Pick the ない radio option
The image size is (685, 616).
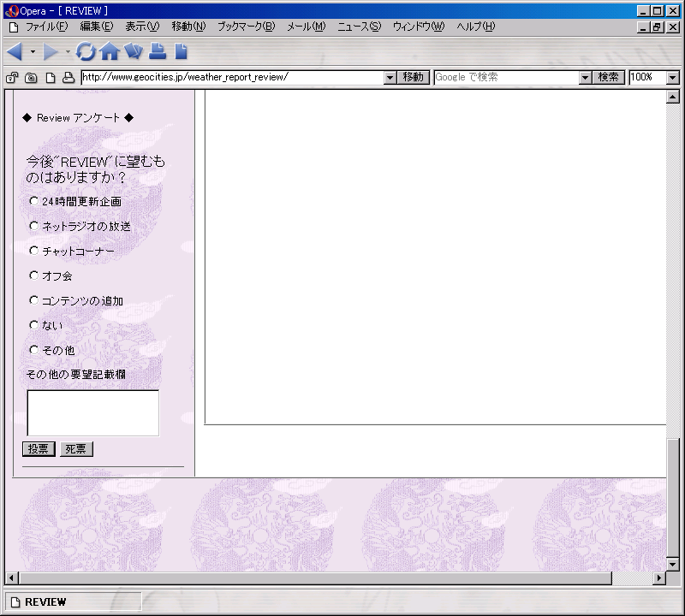(x=33, y=325)
